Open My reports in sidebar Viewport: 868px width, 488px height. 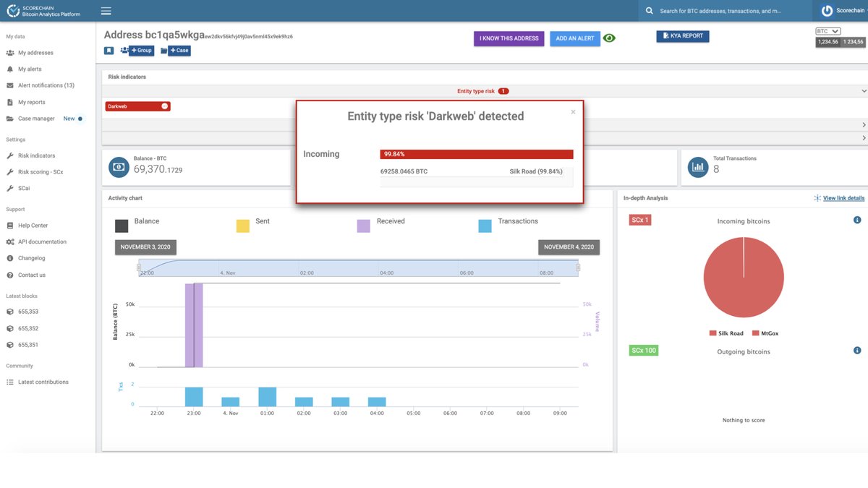[32, 102]
